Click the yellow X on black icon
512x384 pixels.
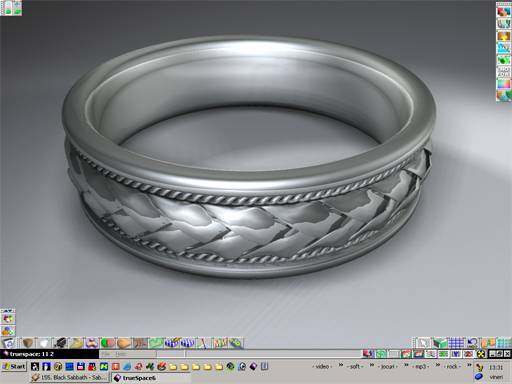click(481, 354)
